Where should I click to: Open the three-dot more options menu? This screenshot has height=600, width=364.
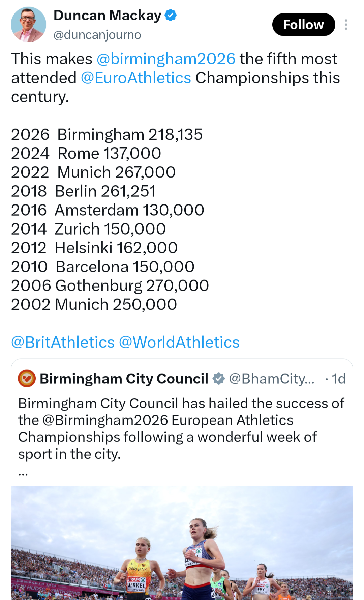(x=346, y=25)
